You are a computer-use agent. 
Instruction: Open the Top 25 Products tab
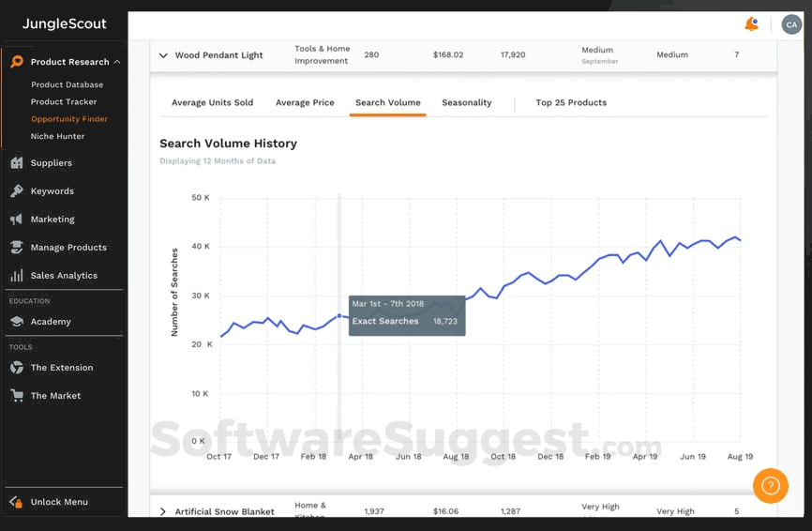(571, 102)
